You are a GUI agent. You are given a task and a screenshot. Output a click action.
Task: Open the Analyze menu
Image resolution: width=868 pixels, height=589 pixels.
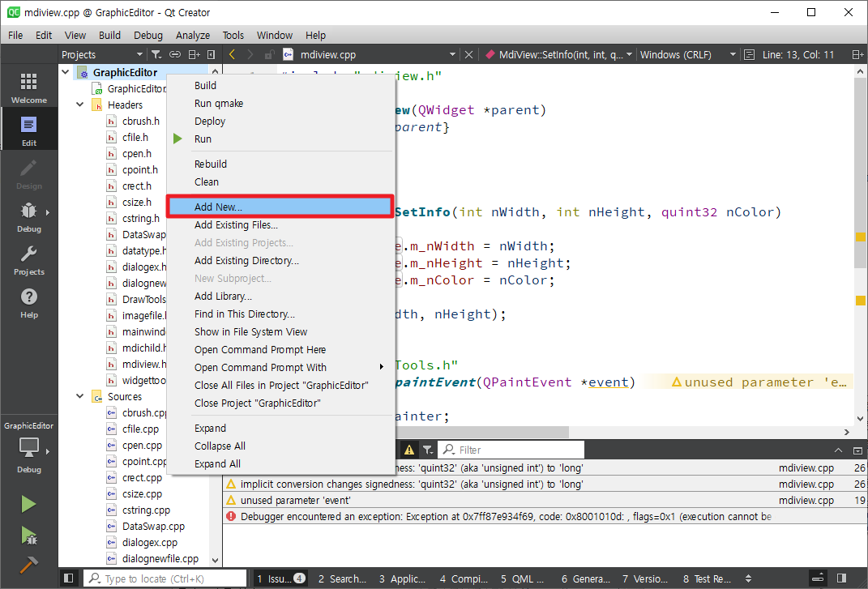click(x=193, y=35)
